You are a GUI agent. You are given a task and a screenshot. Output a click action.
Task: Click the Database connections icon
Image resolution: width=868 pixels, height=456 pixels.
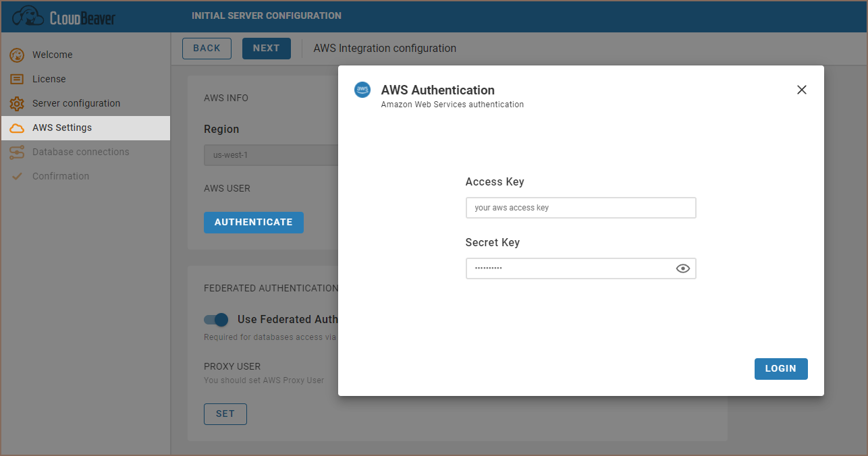click(17, 152)
